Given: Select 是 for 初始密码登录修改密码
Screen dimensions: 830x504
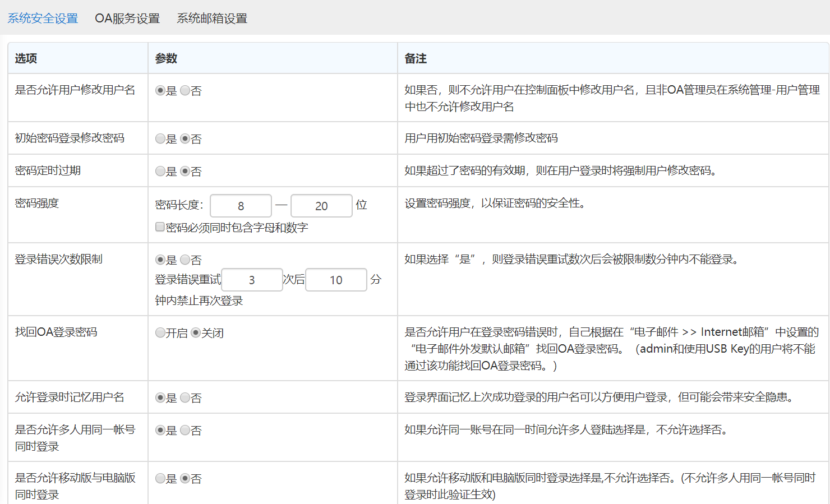Looking at the screenshot, I should point(160,139).
